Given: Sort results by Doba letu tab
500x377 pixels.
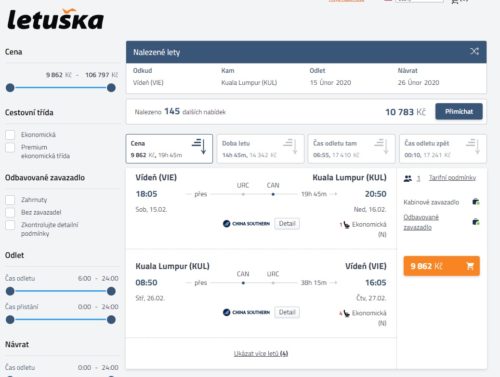Looking at the screenshot, I should click(260, 149).
